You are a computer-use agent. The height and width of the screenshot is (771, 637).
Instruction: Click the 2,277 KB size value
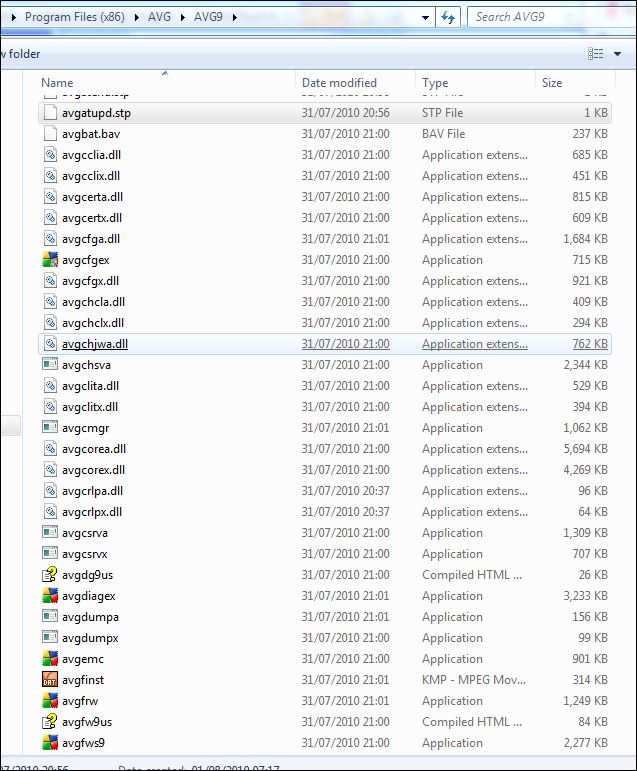[x=585, y=742]
